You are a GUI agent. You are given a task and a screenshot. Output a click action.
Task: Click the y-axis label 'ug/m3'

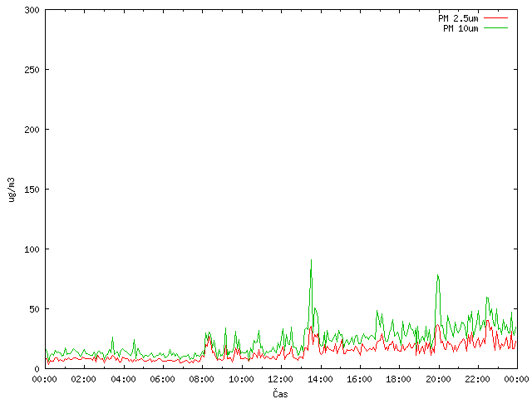point(12,190)
